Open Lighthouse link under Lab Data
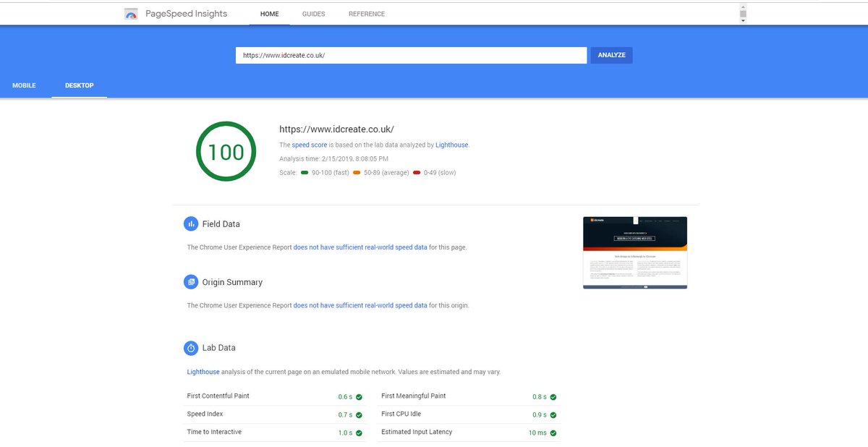This screenshot has width=868, height=447. pyautogui.click(x=203, y=372)
